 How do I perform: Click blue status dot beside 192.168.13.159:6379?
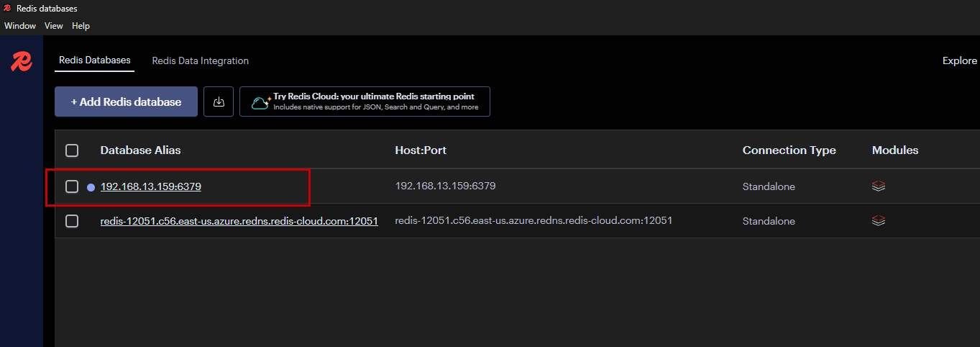[91, 187]
